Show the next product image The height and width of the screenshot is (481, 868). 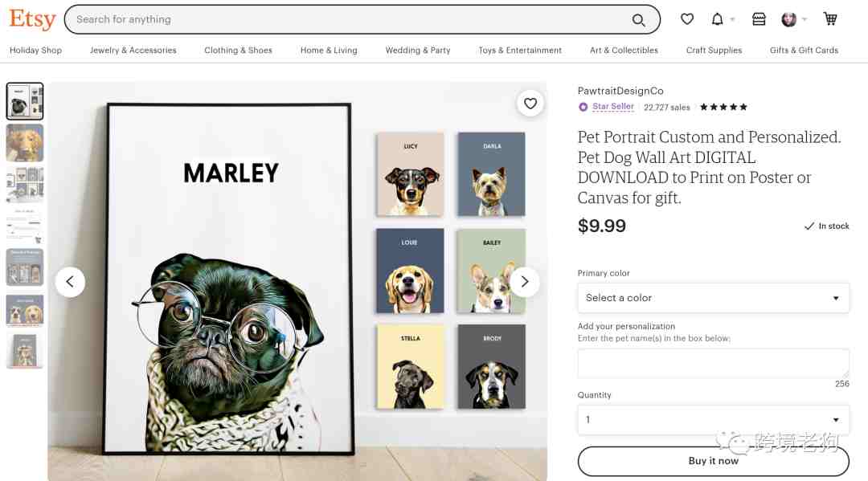point(525,282)
